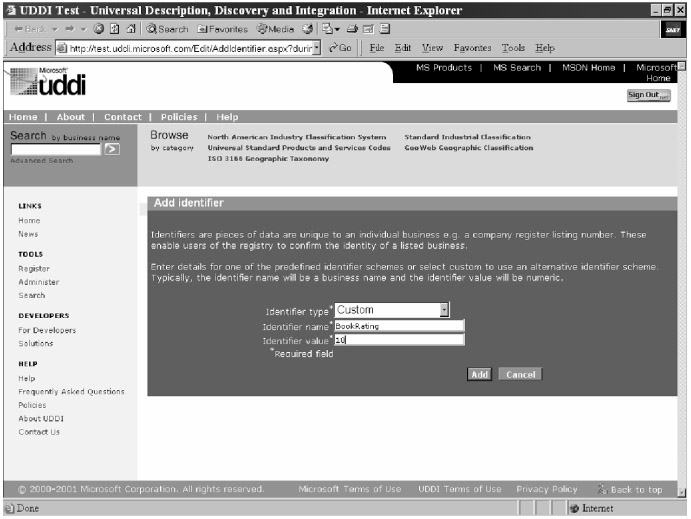
Task: Click inside the Identifier name field
Action: click(398, 326)
